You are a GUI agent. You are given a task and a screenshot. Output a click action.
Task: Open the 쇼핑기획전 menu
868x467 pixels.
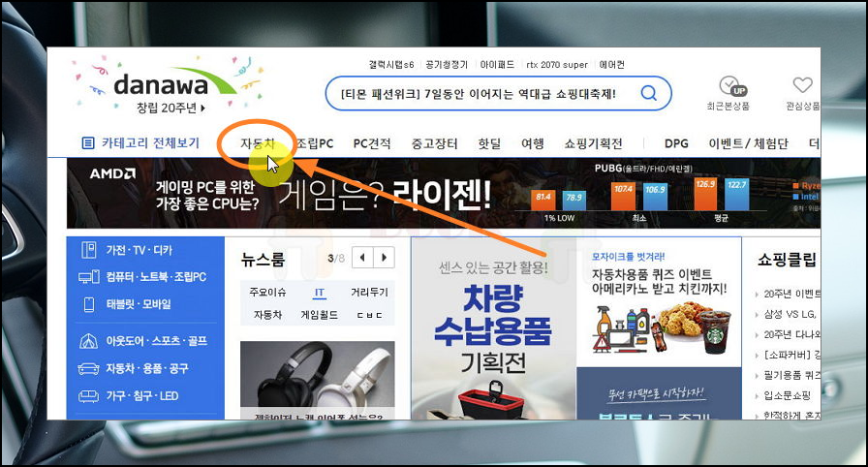pos(594,143)
